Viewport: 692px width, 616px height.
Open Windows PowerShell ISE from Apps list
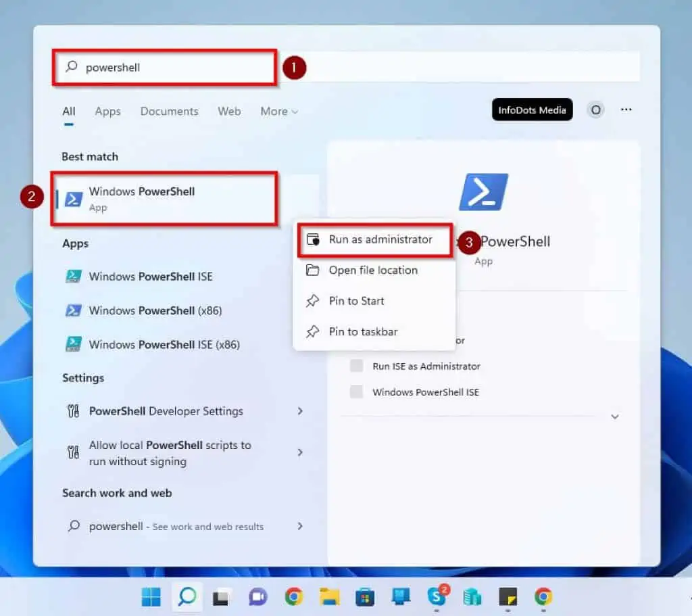tap(150, 277)
